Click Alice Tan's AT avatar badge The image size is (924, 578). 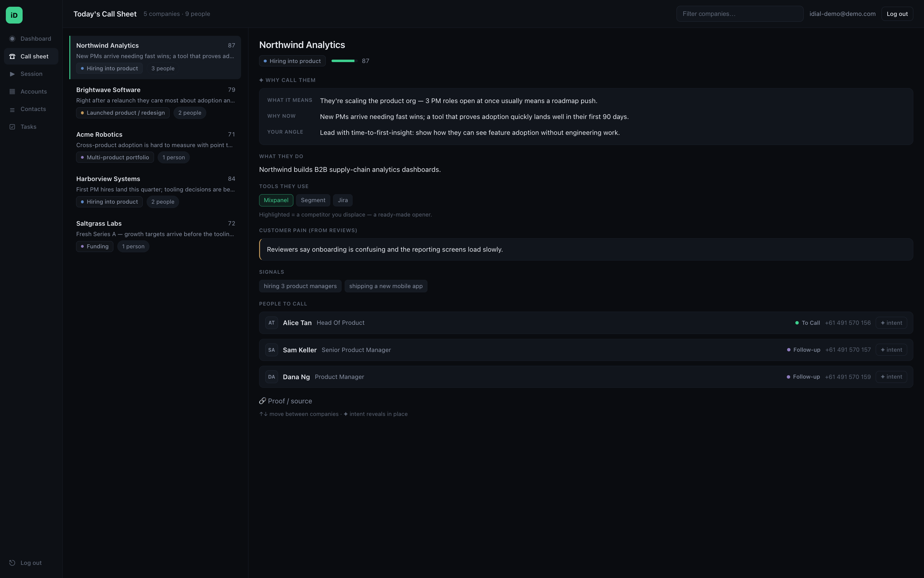pos(271,323)
